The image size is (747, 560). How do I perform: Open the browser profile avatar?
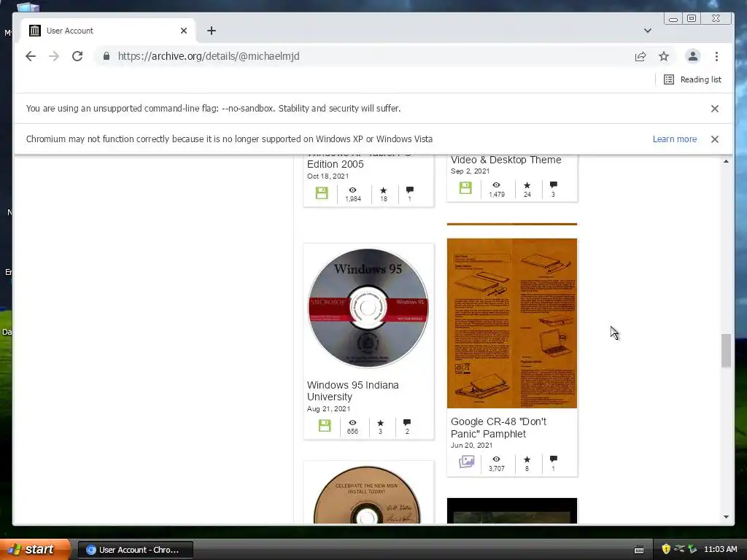tap(693, 56)
